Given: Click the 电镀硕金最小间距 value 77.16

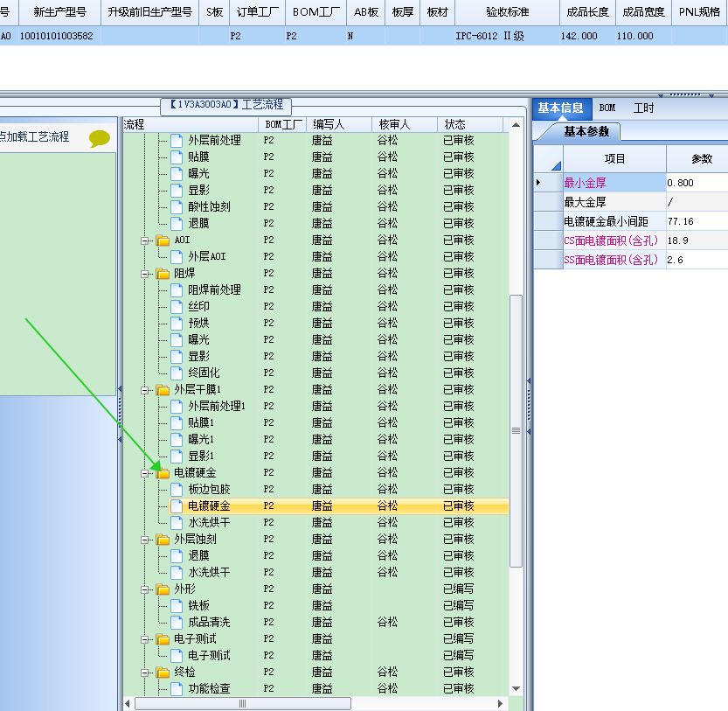Looking at the screenshot, I should (697, 221).
